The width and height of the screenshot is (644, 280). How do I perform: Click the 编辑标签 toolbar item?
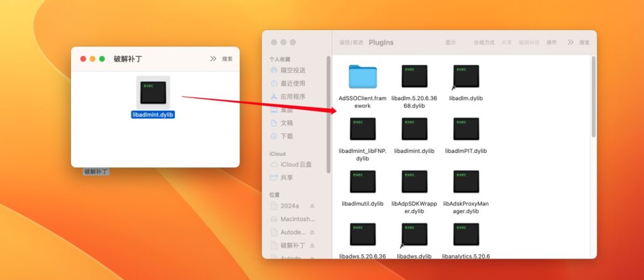tap(529, 42)
